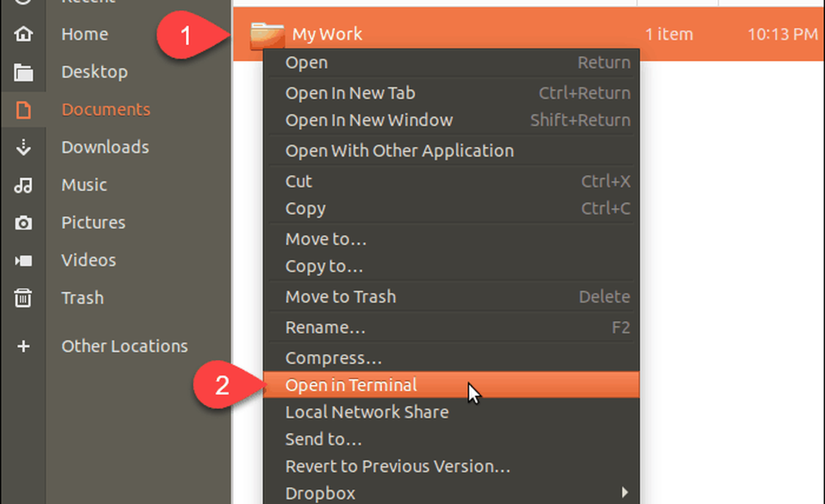The height and width of the screenshot is (504, 825).
Task: Select Rename… from the context menu
Action: click(325, 327)
